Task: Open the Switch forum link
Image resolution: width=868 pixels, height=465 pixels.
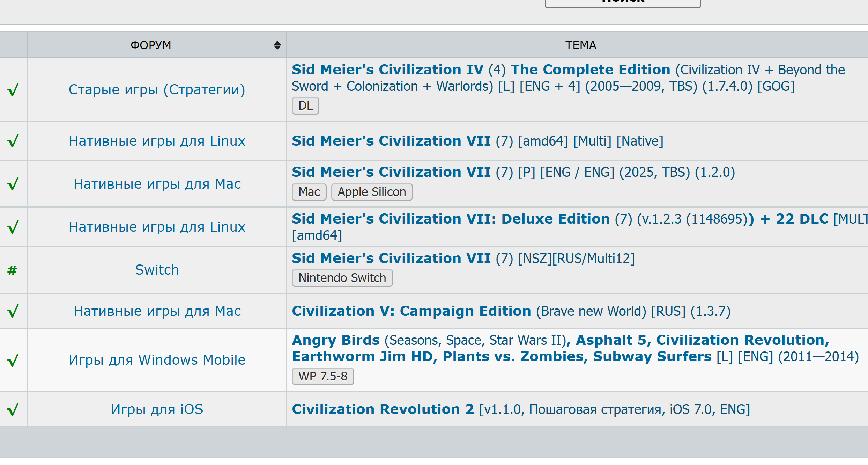Action: point(157,270)
